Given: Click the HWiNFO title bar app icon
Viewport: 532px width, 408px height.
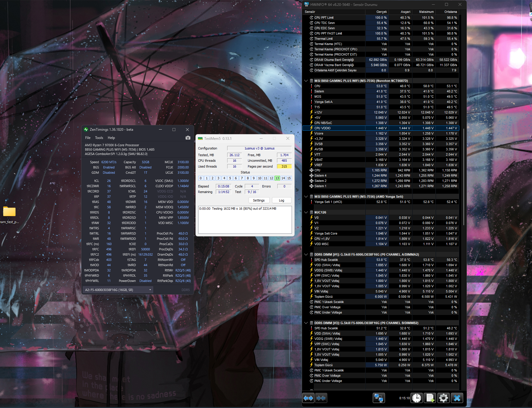Looking at the screenshot, I should 306,4.
